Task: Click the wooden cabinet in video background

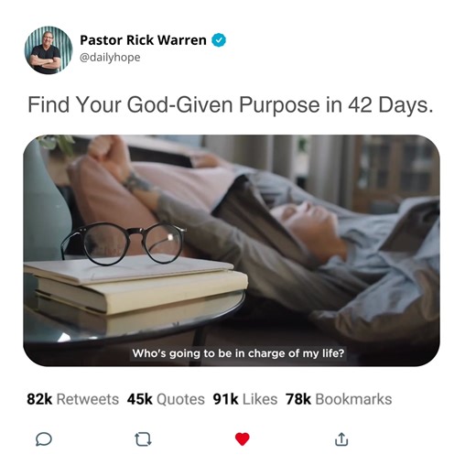Action: (x=395, y=169)
